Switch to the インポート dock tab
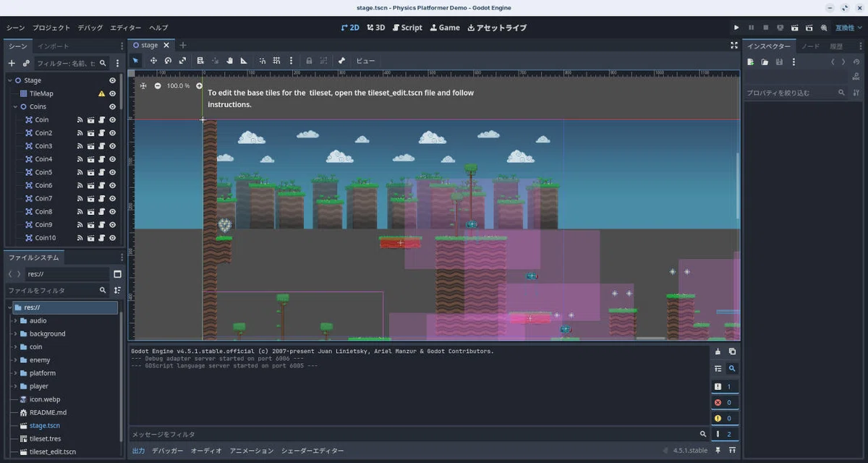The width and height of the screenshot is (868, 463). pos(54,46)
